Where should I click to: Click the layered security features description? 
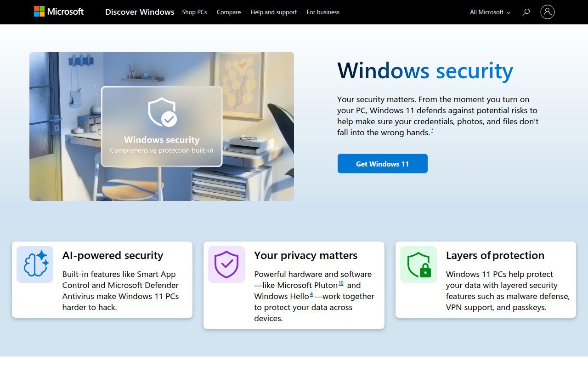point(508,291)
